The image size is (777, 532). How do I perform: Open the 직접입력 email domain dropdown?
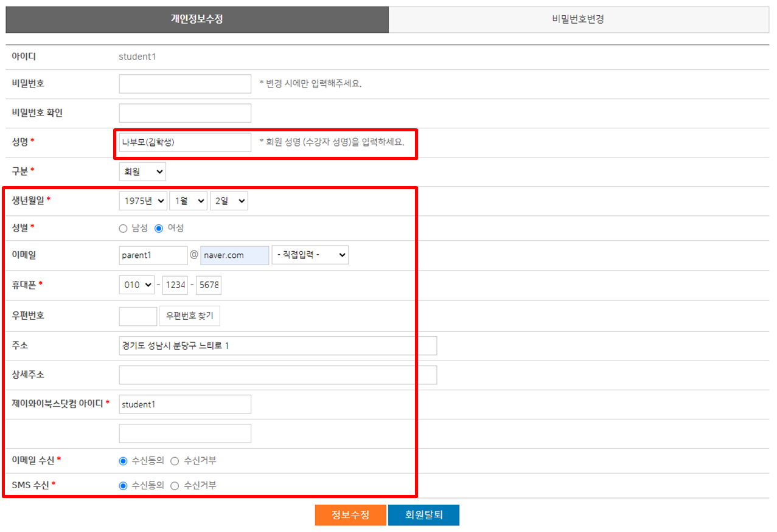310,255
